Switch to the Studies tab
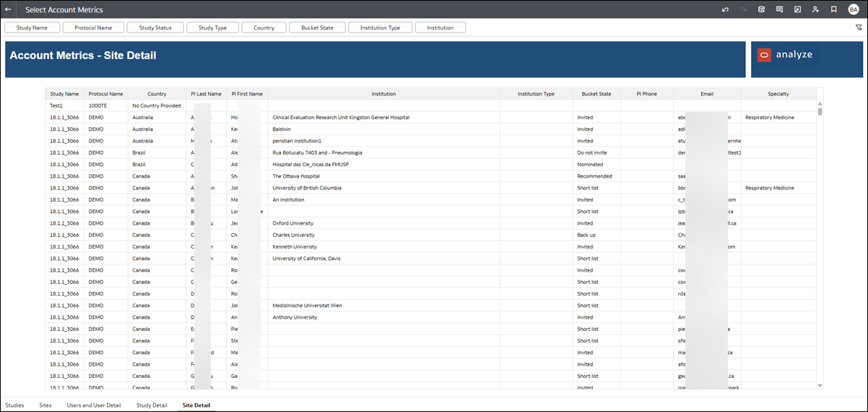 pyautogui.click(x=14, y=405)
